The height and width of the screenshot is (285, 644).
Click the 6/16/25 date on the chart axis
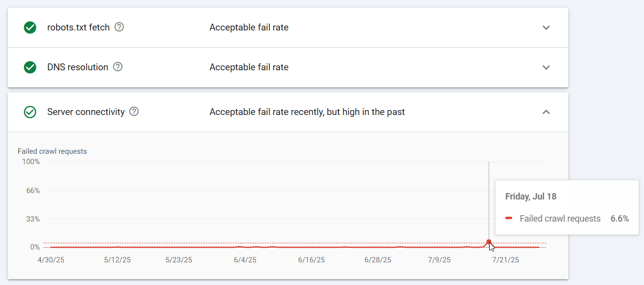[x=311, y=260]
